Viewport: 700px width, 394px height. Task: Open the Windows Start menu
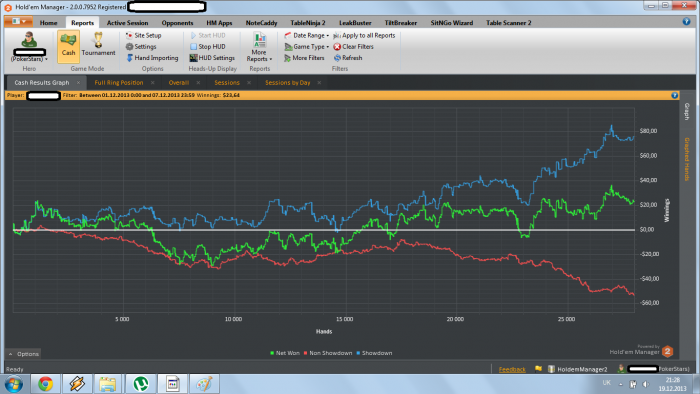14,384
